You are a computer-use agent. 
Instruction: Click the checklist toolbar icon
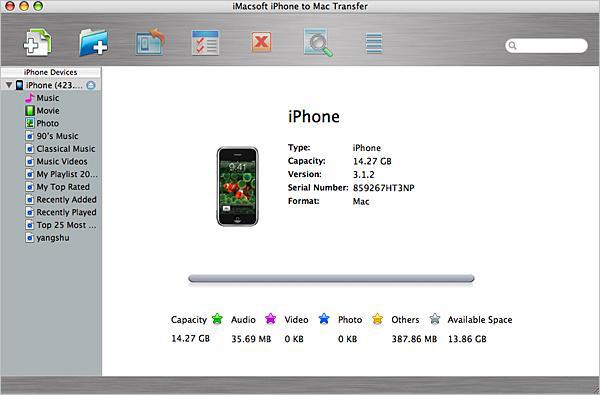205,42
